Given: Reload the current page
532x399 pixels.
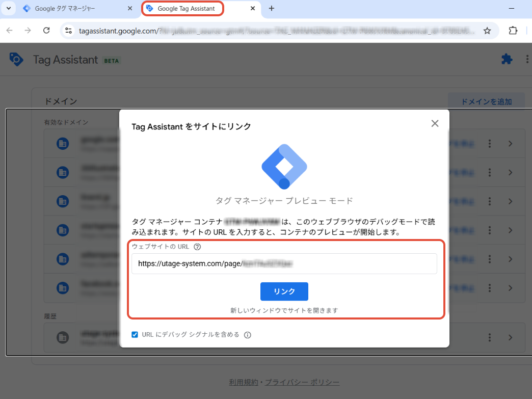Looking at the screenshot, I should 46,31.
